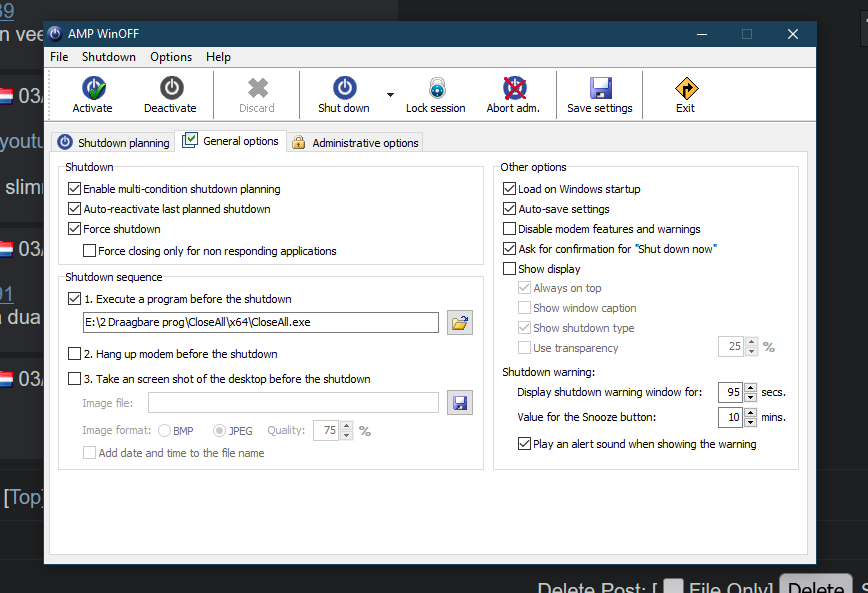Enable Force closing only for non responding applications
868x593 pixels.
point(89,251)
